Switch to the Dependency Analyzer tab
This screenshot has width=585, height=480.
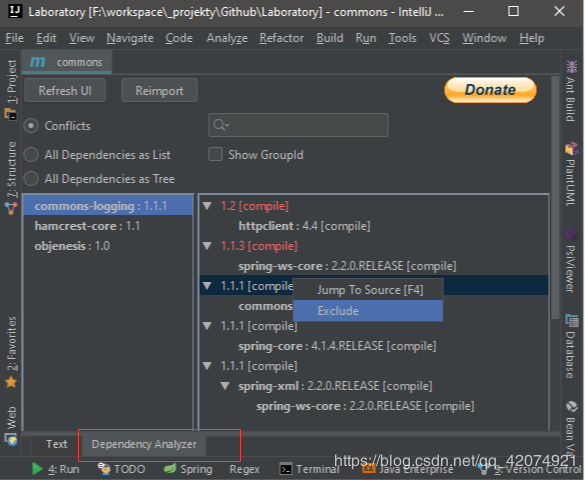click(x=144, y=444)
